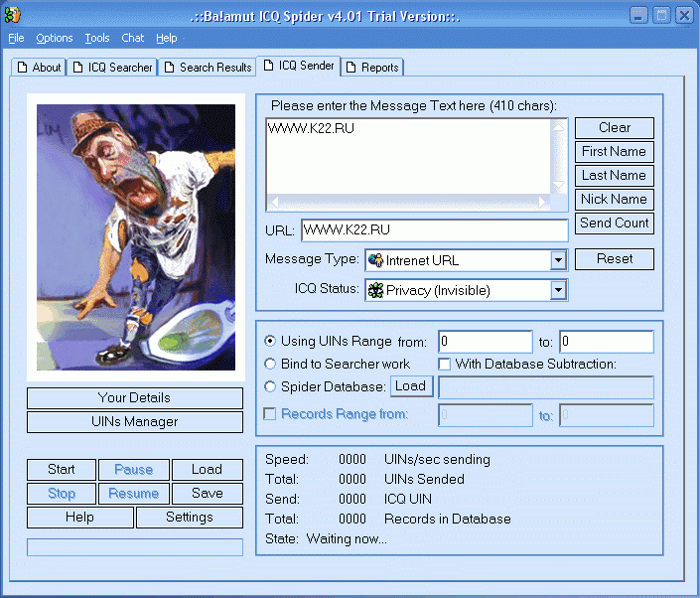Insert First Name placeholder button
700x598 pixels.
point(615,151)
